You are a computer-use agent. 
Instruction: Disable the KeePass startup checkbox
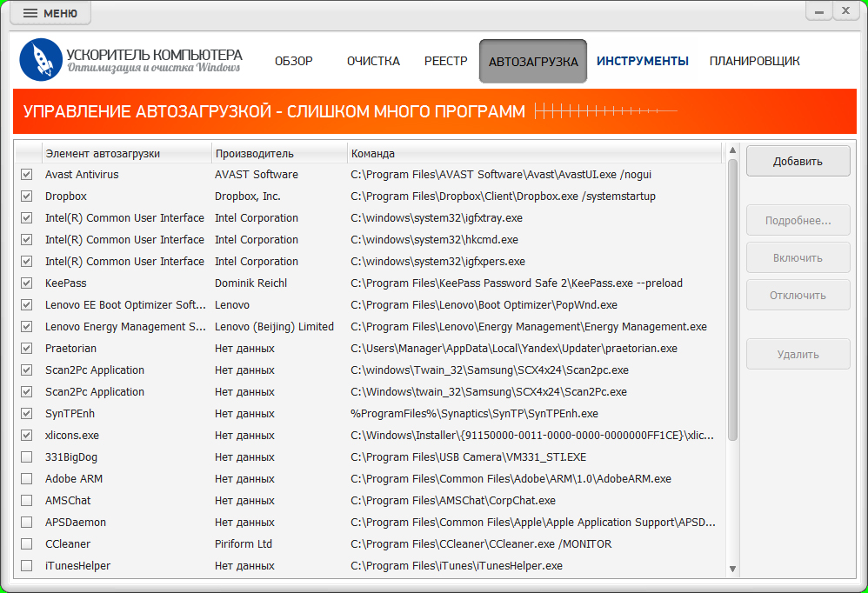tap(27, 283)
